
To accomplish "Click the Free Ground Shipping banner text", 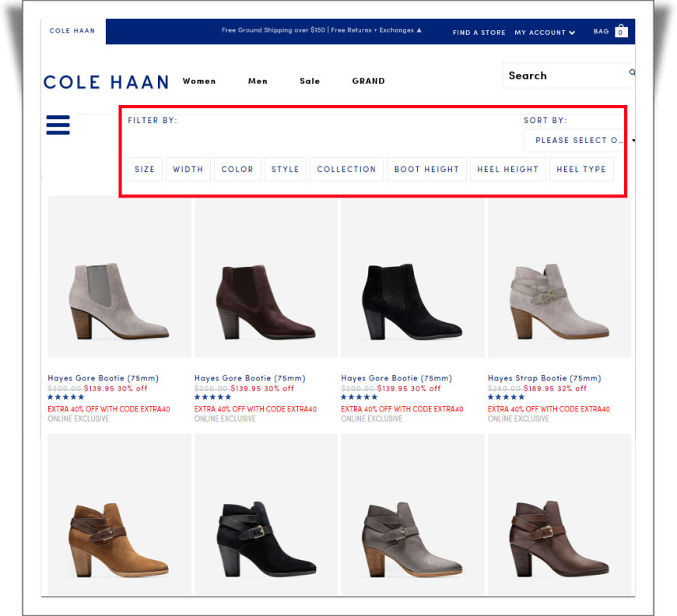I will pos(317,30).
